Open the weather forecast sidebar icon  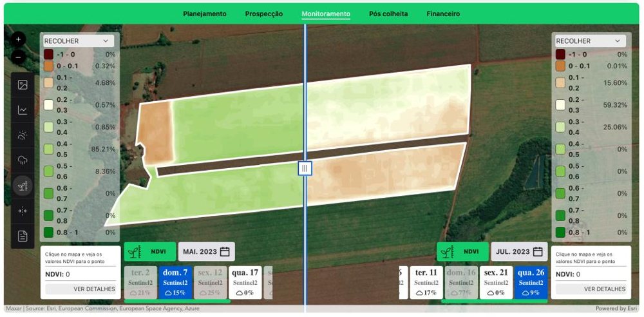coord(23,135)
